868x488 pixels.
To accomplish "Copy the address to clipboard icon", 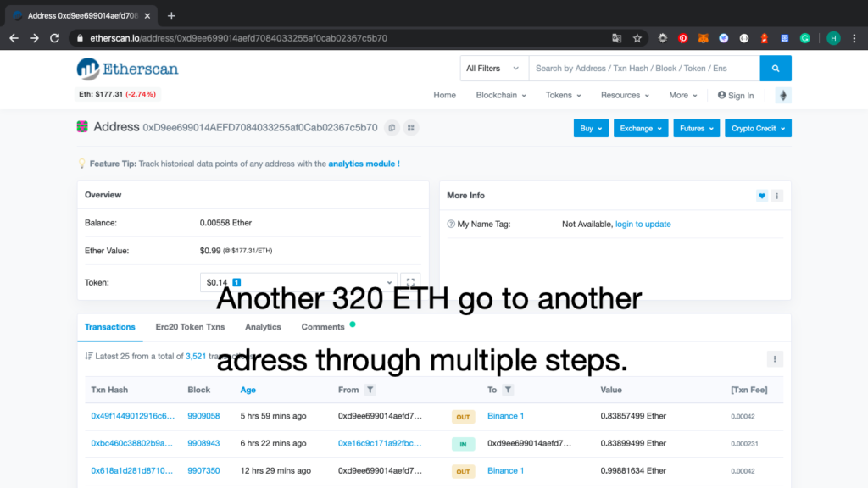I will [392, 128].
